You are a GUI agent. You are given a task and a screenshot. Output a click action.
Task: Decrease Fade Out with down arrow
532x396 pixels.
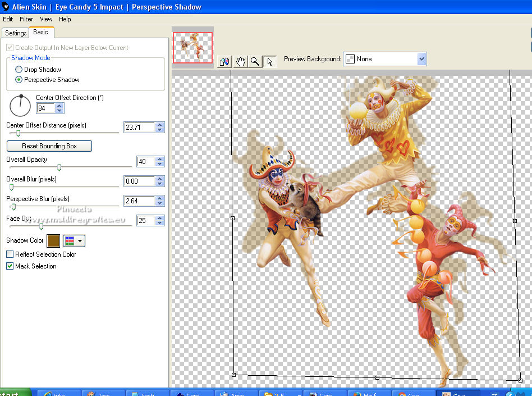tap(160, 223)
